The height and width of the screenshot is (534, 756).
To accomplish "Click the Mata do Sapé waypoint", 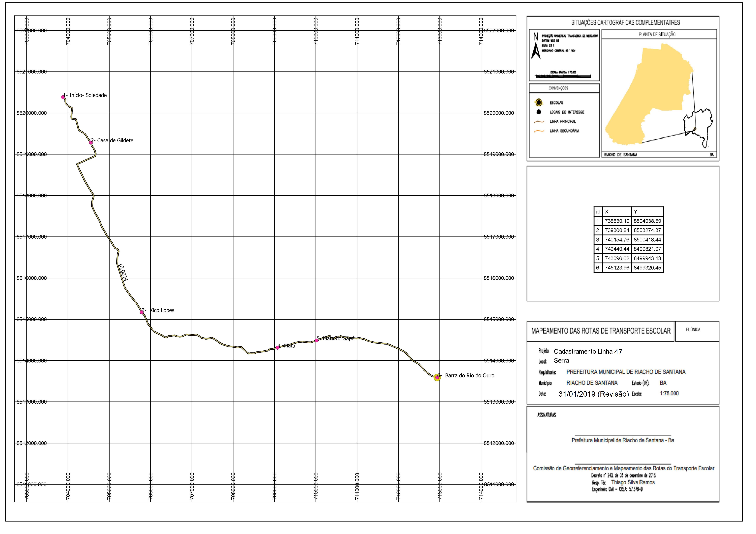I will 317,341.
